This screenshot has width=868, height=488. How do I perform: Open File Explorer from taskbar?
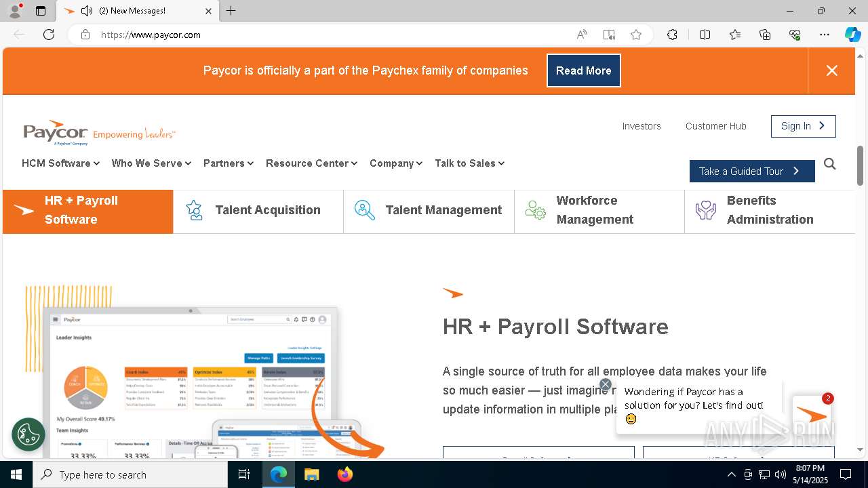[311, 474]
